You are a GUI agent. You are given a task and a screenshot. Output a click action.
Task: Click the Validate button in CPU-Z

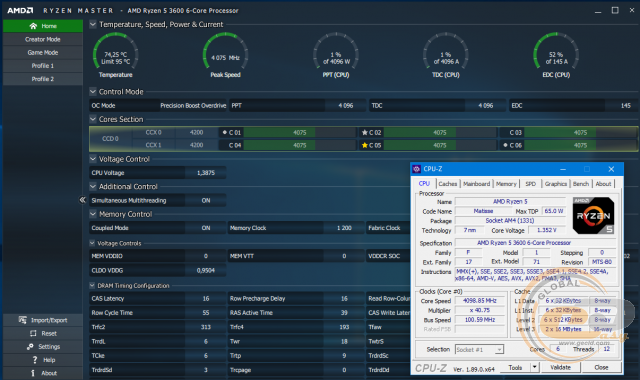pyautogui.click(x=561, y=367)
